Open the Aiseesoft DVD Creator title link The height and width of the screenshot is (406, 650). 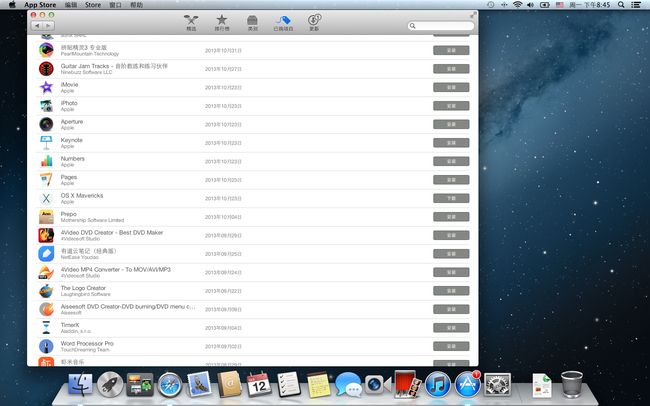click(x=128, y=306)
